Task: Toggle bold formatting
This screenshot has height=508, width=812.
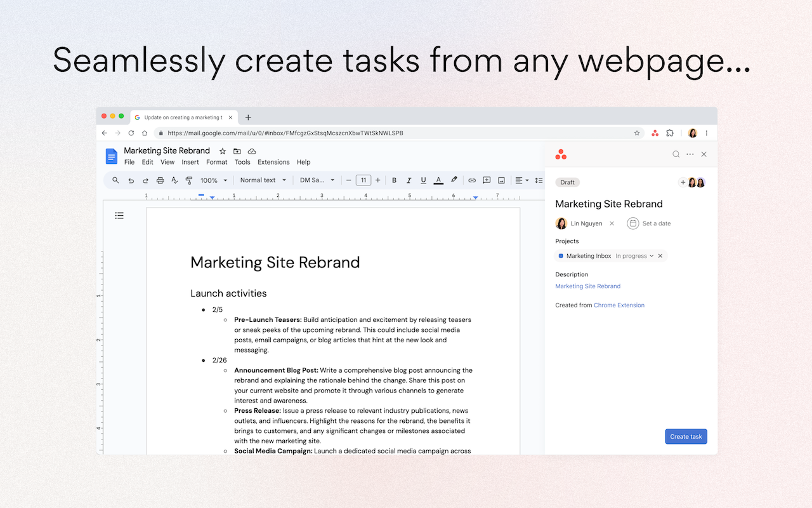Action: click(394, 180)
